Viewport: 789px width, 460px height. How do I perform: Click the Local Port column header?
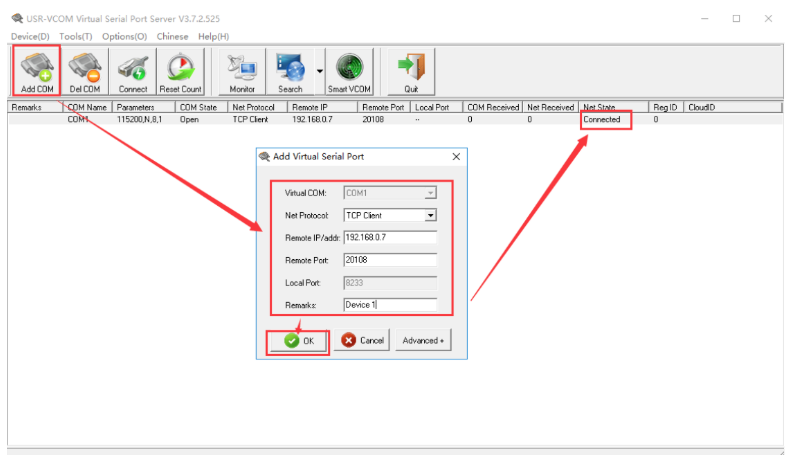437,107
